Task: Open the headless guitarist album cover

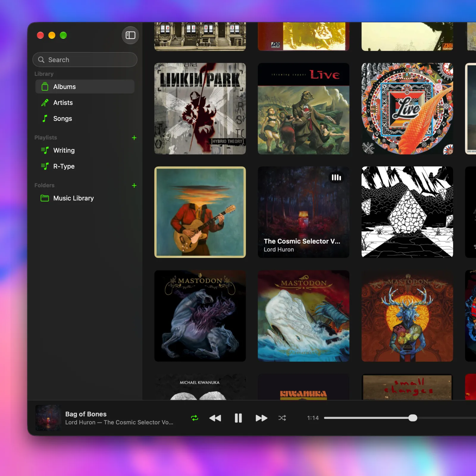Action: [x=200, y=212]
